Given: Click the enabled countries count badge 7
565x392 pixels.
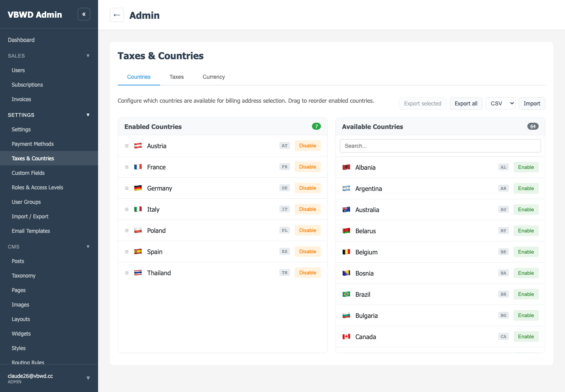Looking at the screenshot, I should [x=316, y=126].
